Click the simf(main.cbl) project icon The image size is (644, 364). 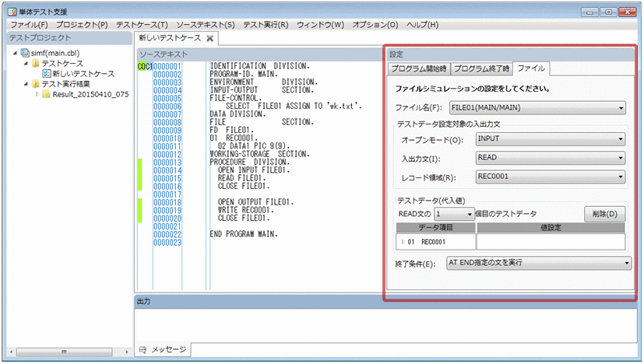click(25, 53)
